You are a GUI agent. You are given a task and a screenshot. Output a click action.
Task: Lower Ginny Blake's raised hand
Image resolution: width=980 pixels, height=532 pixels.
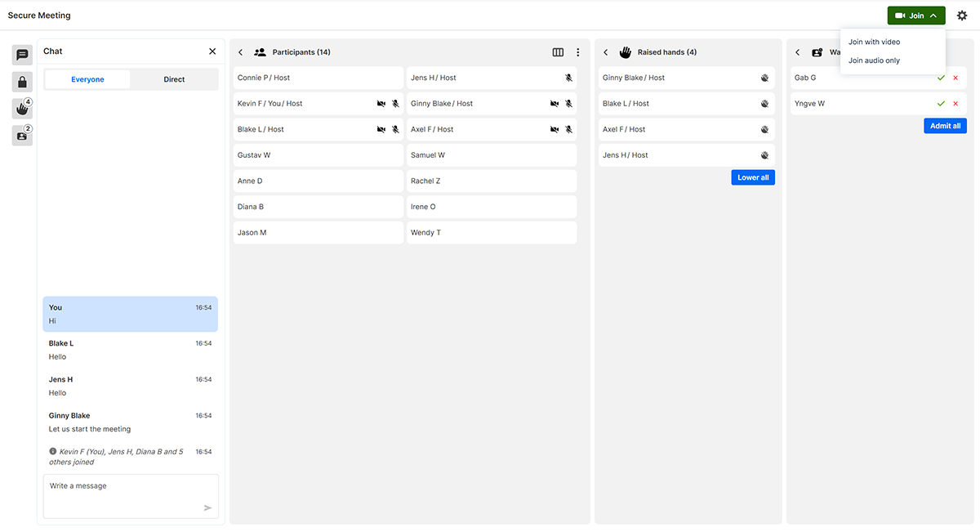[764, 78]
